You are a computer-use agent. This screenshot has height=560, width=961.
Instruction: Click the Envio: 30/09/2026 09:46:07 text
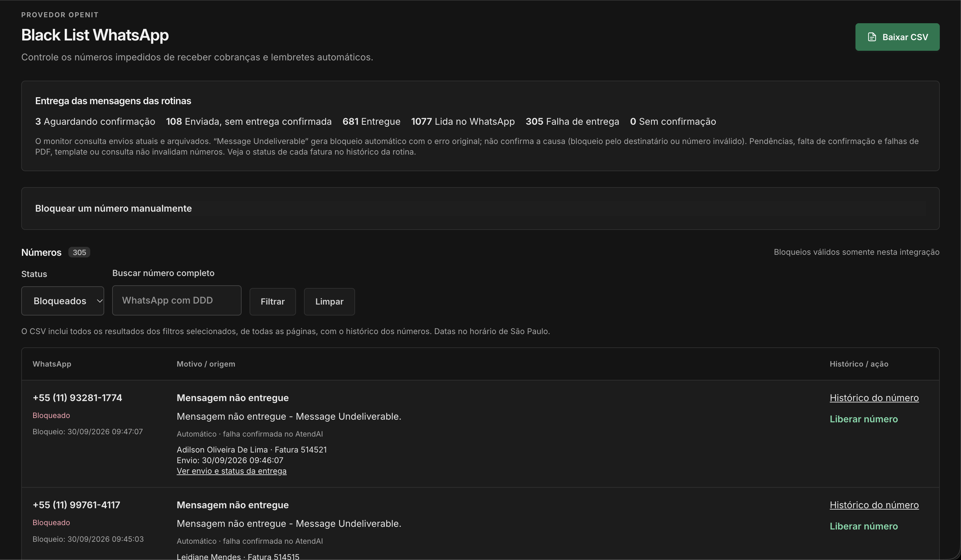(x=230, y=460)
